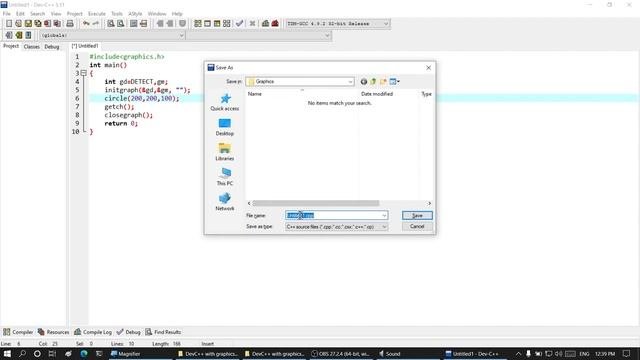Click the Save file toolbar icon
The height and width of the screenshot is (360, 640).
point(28,24)
